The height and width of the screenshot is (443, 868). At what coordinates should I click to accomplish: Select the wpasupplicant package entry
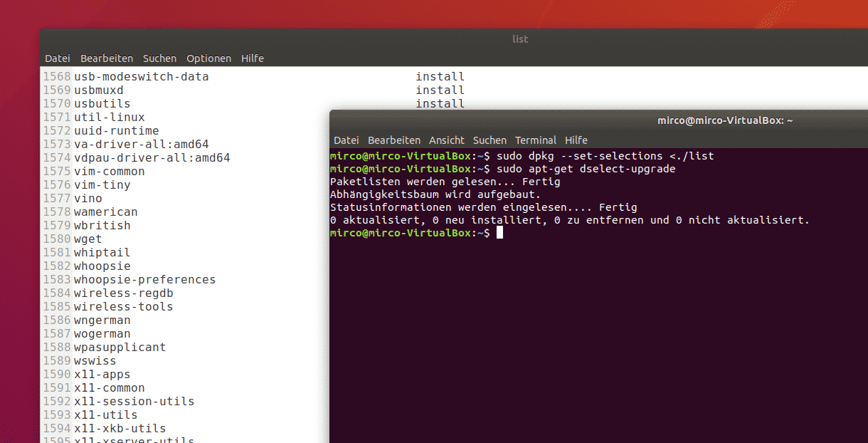click(119, 347)
